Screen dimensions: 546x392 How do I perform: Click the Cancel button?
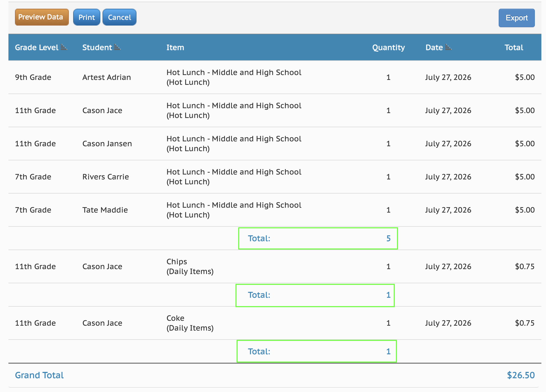click(x=119, y=17)
